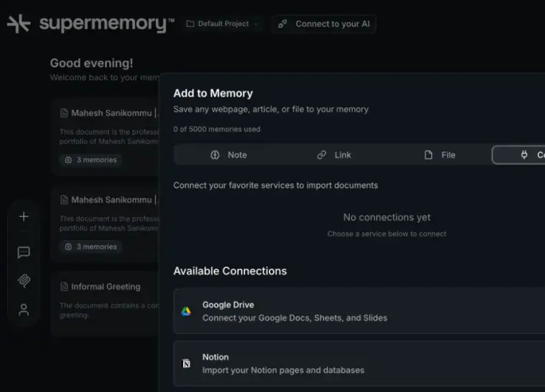Image resolution: width=545 pixels, height=392 pixels.
Task: Open the Default Project dropdown
Action: (x=222, y=24)
